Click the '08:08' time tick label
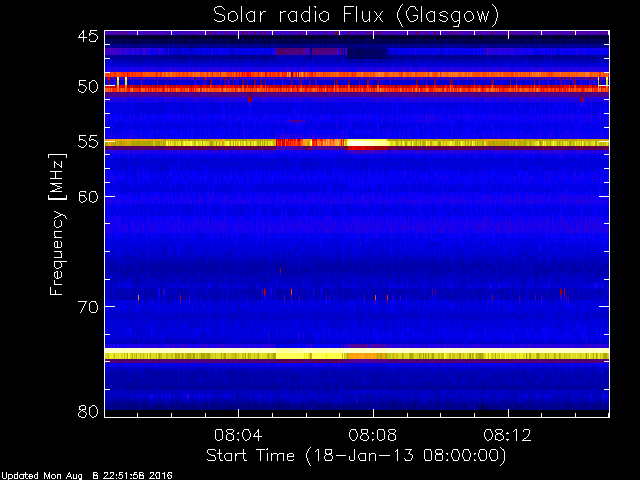640x480 pixels. pyautogui.click(x=372, y=435)
